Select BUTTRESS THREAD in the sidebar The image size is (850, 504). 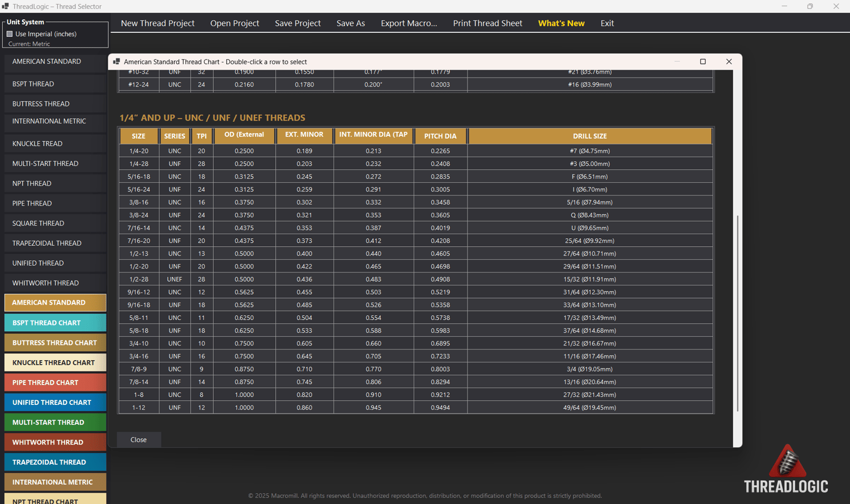pos(55,104)
